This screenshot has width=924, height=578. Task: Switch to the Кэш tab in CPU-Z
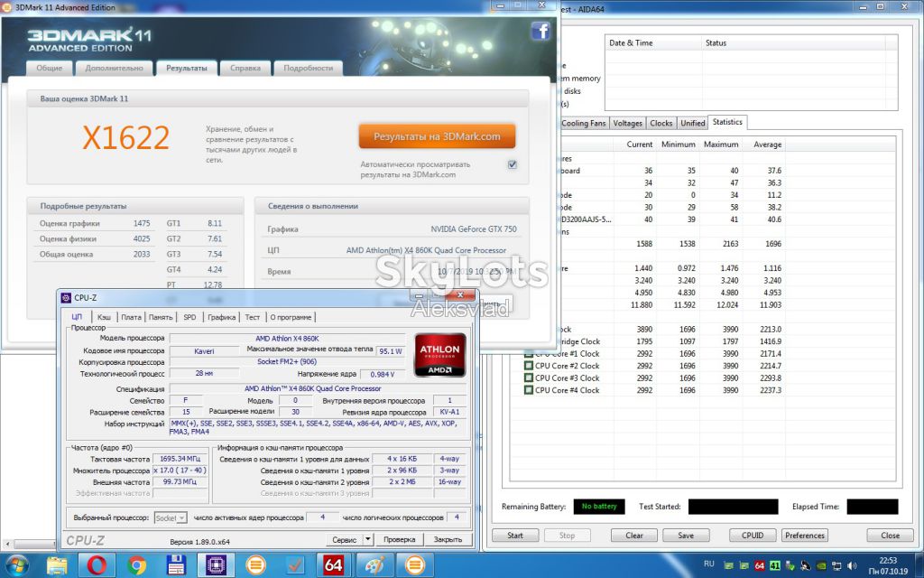pos(104,317)
